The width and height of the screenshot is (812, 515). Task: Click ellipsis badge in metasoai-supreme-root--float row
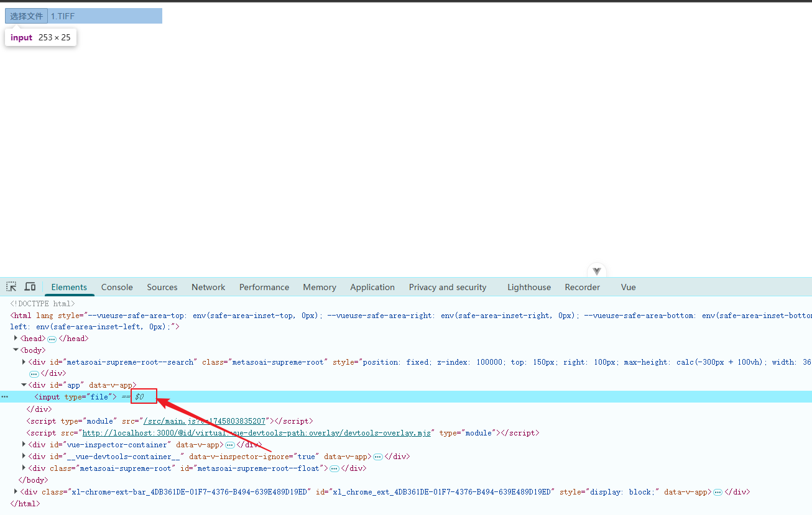tap(334, 469)
